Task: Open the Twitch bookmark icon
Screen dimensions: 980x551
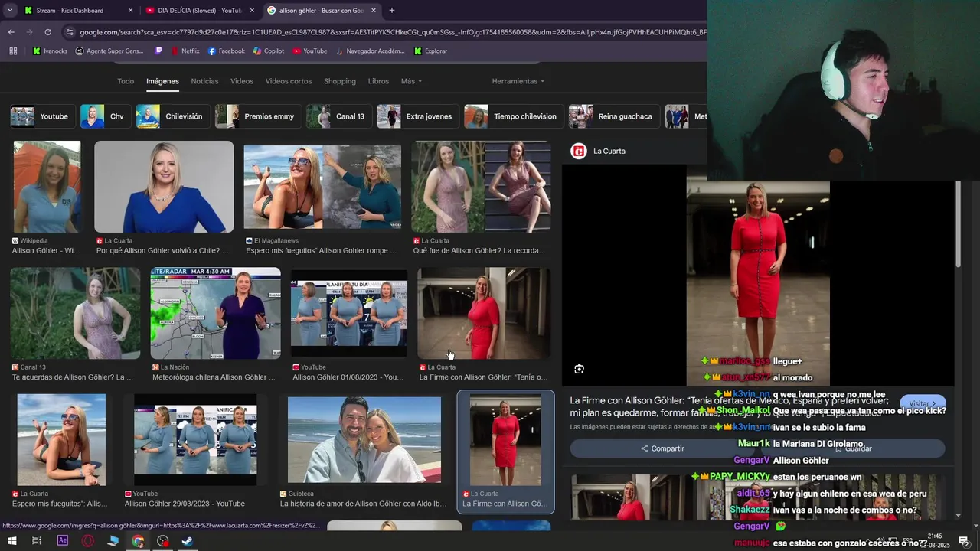Action: [x=158, y=51]
